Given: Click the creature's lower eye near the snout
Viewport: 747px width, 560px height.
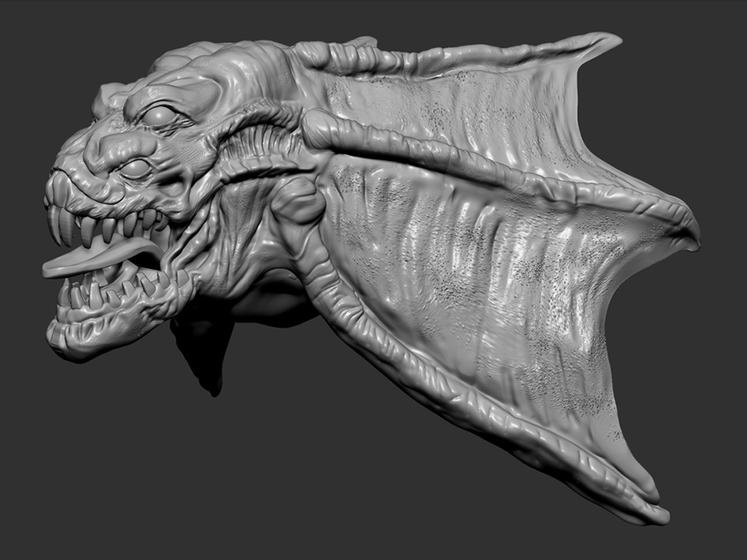Looking at the screenshot, I should click(x=134, y=168).
